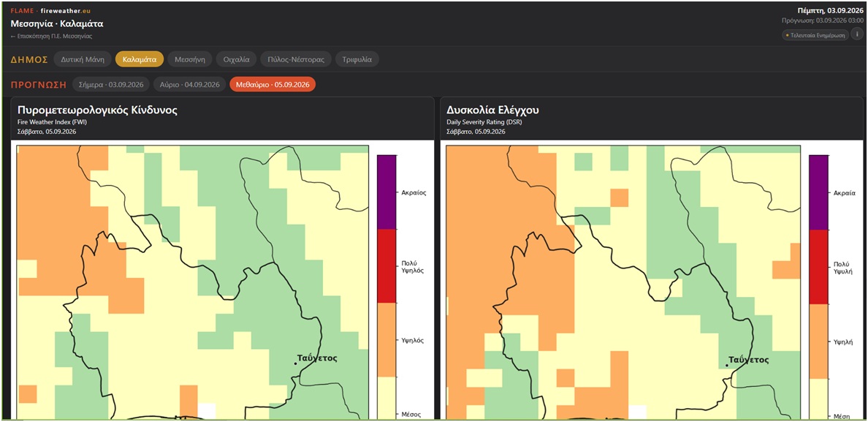Open the info 'i' icon button
This screenshot has width=868, height=422.
(x=856, y=35)
